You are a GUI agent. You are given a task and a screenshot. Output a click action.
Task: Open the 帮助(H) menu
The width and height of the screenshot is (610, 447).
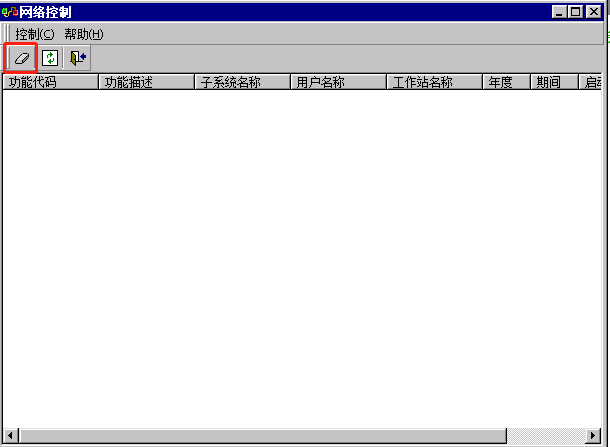[84, 34]
